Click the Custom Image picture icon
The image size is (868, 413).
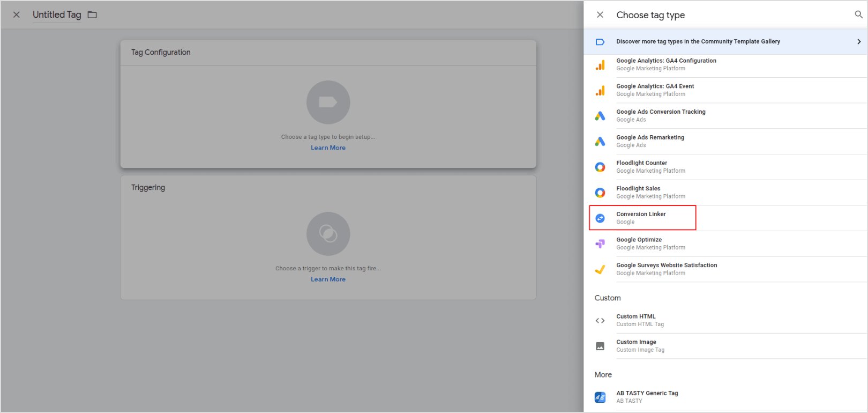600,346
